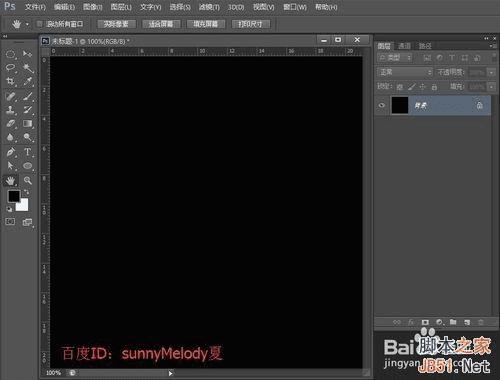Select the Move tool
The width and height of the screenshot is (500, 380).
point(28,54)
